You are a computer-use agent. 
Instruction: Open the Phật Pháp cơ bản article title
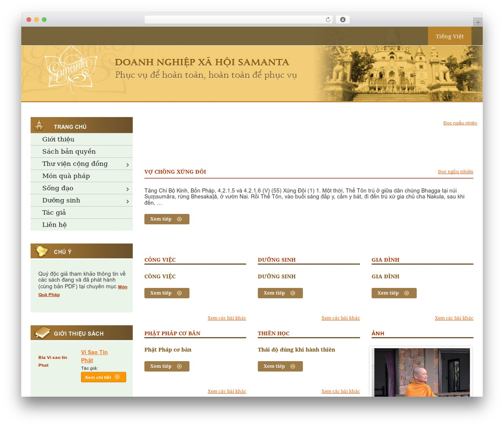(168, 350)
